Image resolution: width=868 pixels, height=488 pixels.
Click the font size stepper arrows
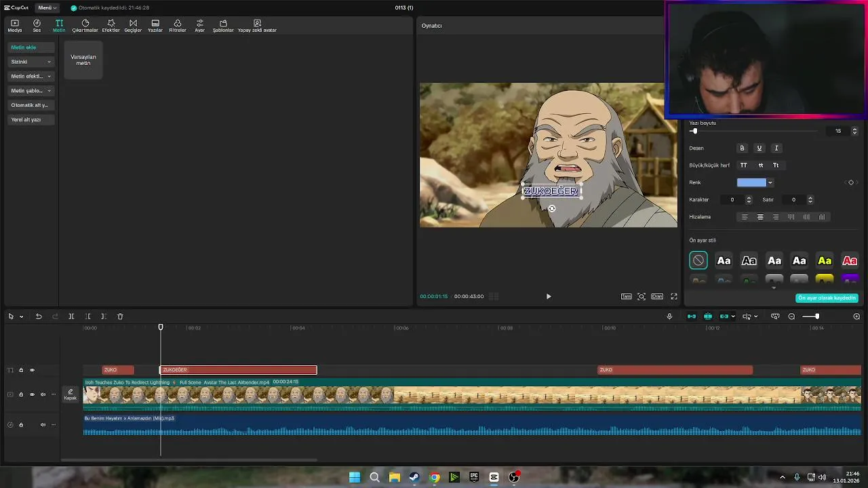(x=854, y=131)
